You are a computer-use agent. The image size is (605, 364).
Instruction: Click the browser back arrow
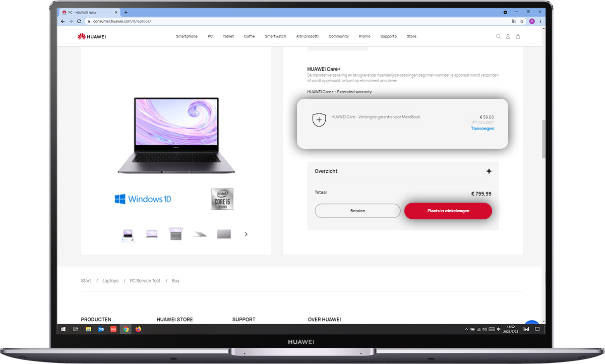[63, 21]
